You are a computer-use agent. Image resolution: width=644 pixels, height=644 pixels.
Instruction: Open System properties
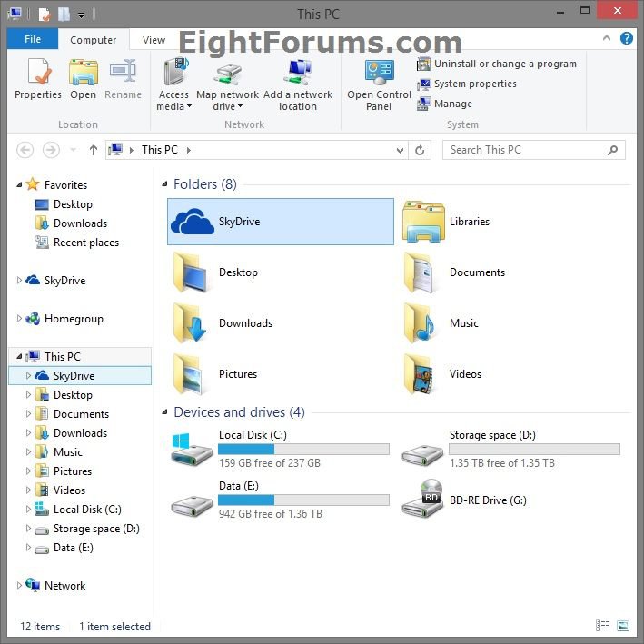click(x=467, y=84)
